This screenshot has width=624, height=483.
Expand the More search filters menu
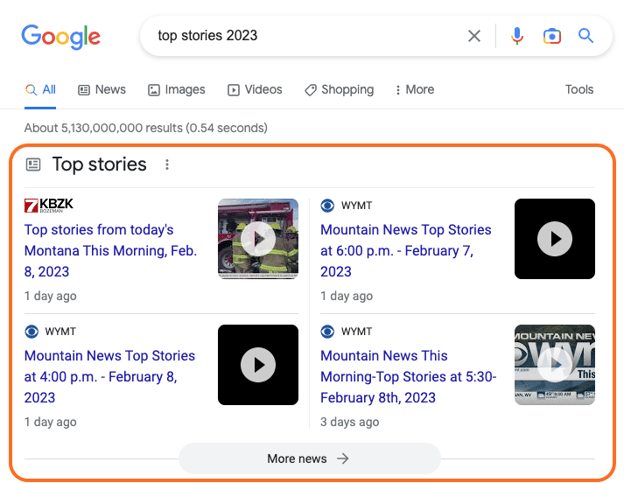[414, 90]
